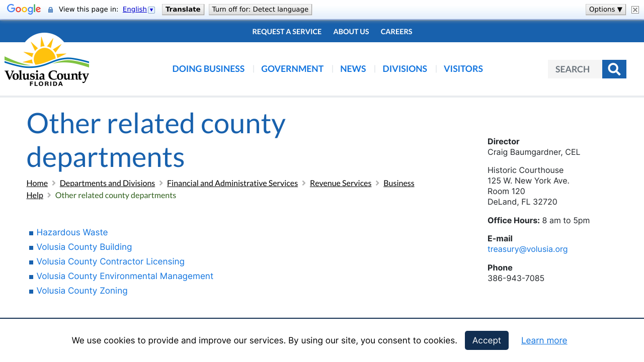Open Learn more about cookies
This screenshot has height=362, width=644.
(x=544, y=340)
